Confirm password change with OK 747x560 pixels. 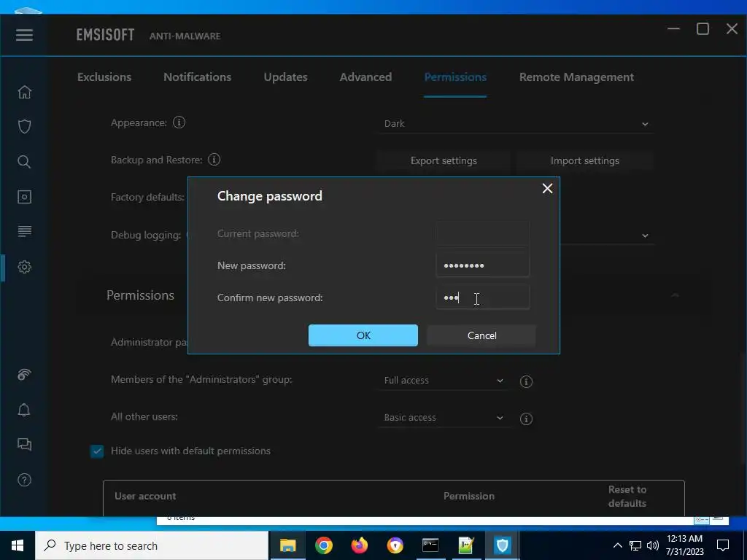[363, 335]
